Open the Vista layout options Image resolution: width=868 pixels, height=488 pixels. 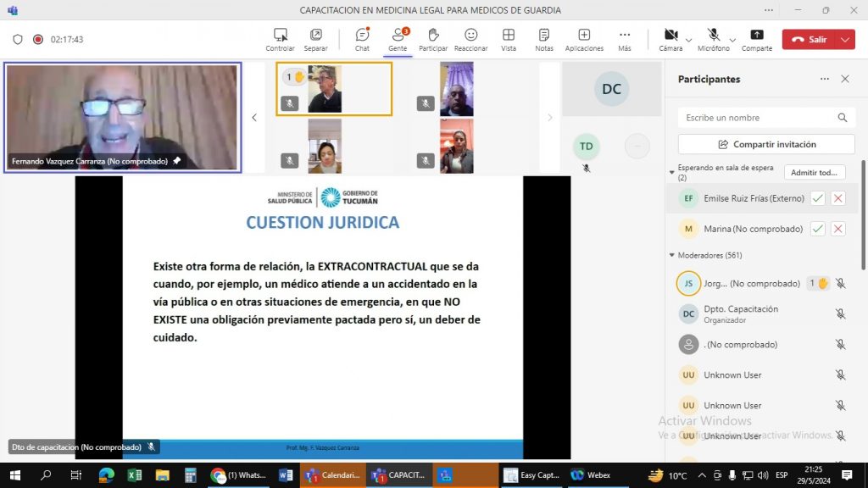click(x=509, y=39)
